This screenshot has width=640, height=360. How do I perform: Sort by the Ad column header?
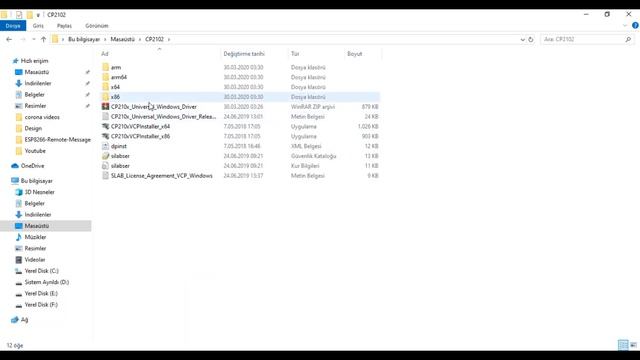[x=105, y=54]
